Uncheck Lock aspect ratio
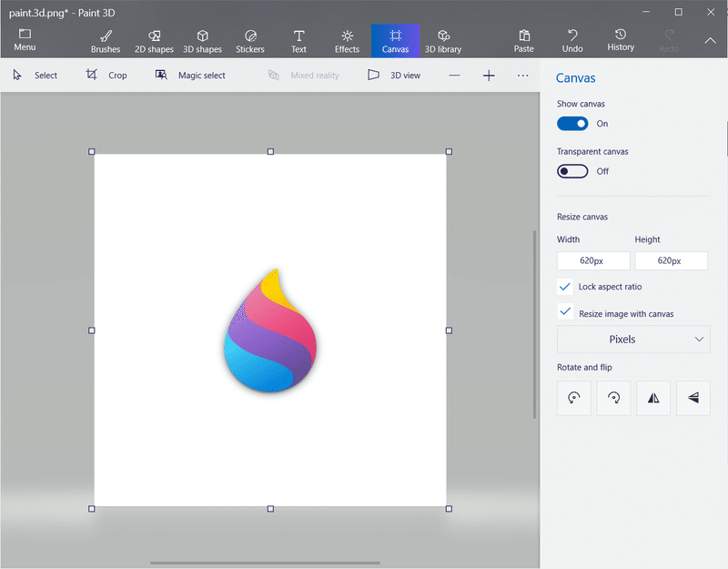The image size is (728, 569). [x=565, y=287]
